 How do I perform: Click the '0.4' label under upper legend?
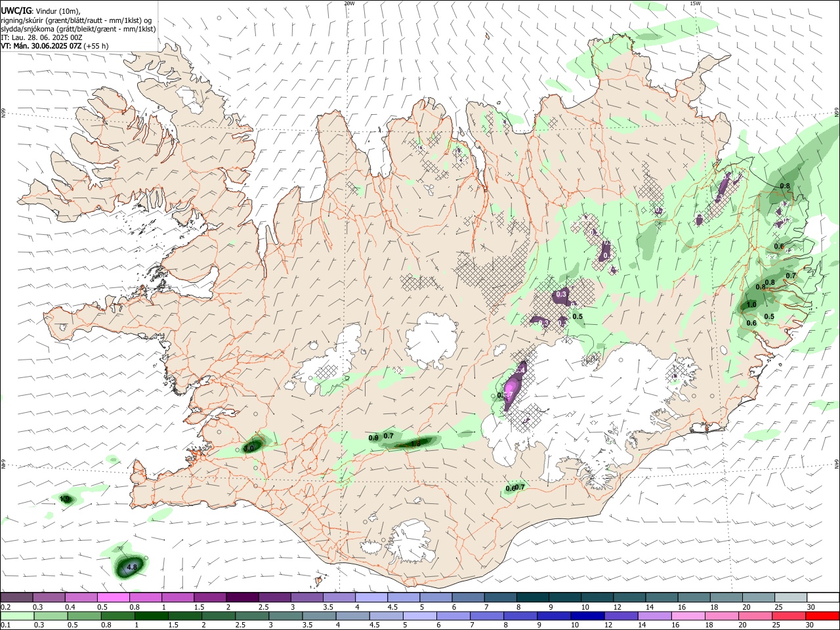[x=70, y=607]
